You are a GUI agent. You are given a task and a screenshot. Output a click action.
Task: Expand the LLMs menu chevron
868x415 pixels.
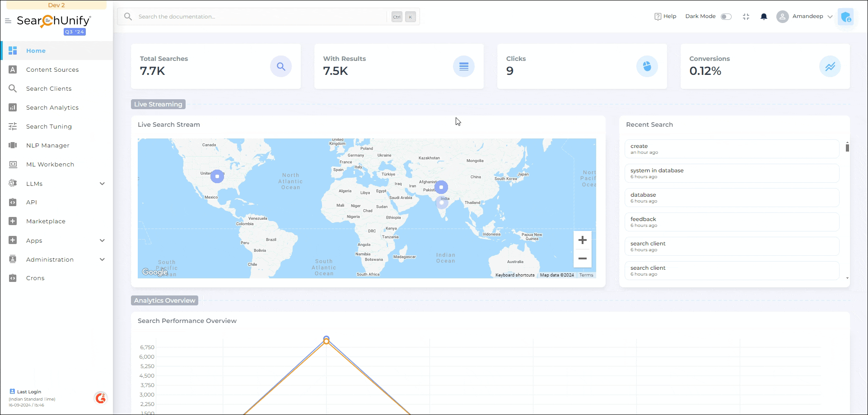[102, 184]
